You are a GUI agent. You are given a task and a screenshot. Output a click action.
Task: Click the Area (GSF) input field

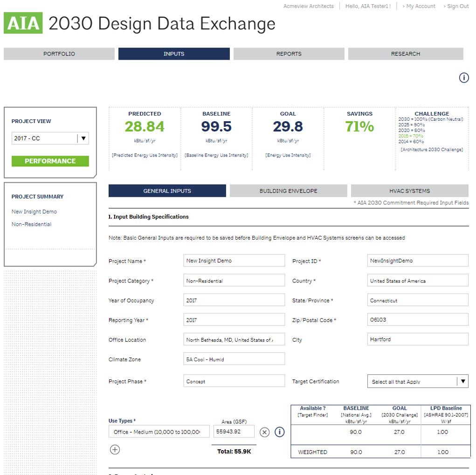pyautogui.click(x=234, y=432)
